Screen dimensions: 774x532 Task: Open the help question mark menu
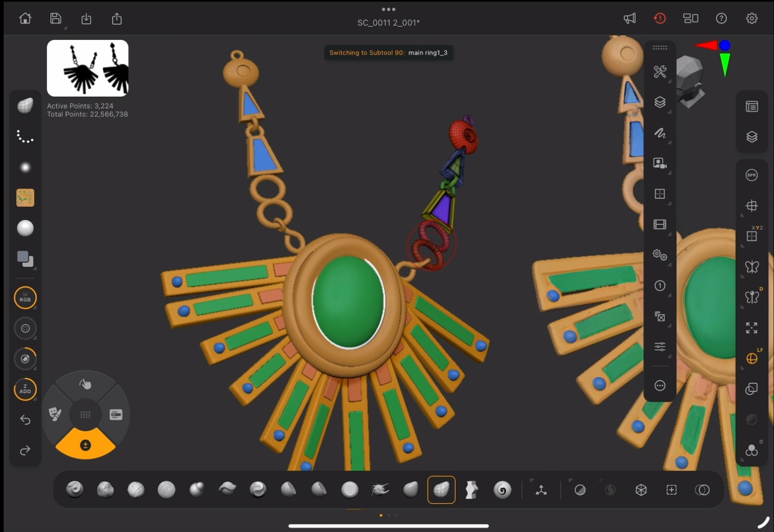pos(721,18)
